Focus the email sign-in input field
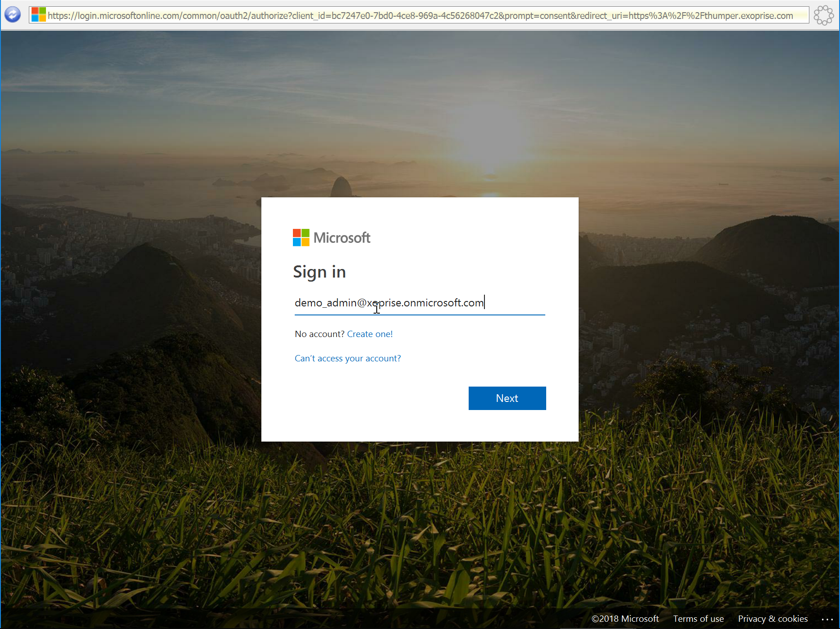This screenshot has width=840, height=629. click(x=420, y=303)
